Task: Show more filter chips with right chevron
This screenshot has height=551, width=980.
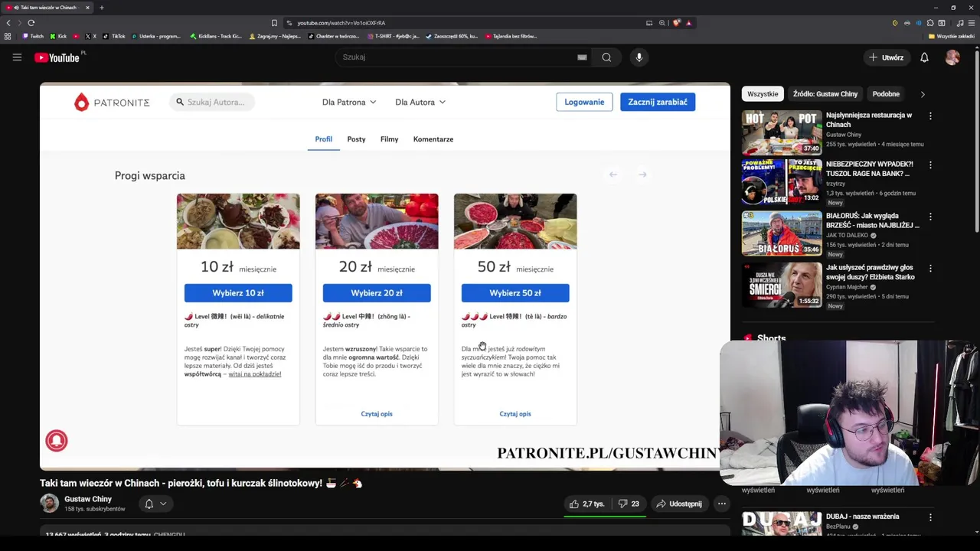Action: [923, 94]
